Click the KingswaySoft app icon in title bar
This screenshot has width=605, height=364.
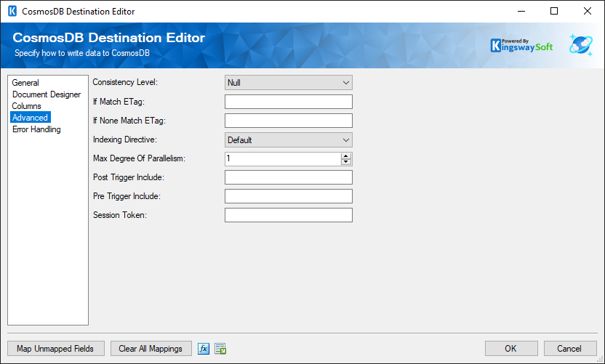click(12, 11)
